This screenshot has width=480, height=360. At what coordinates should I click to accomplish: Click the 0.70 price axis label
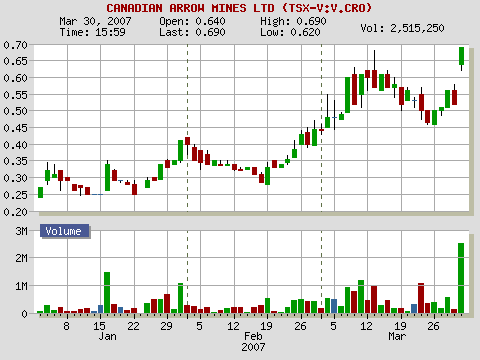15,45
